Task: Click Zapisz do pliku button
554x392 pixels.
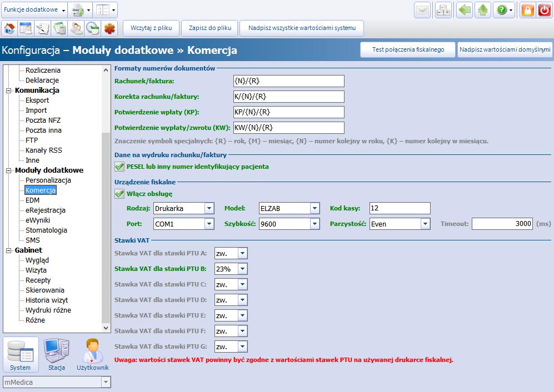Action: click(210, 28)
